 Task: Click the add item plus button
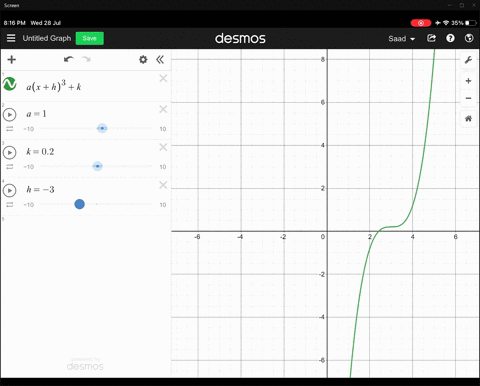[x=12, y=60]
